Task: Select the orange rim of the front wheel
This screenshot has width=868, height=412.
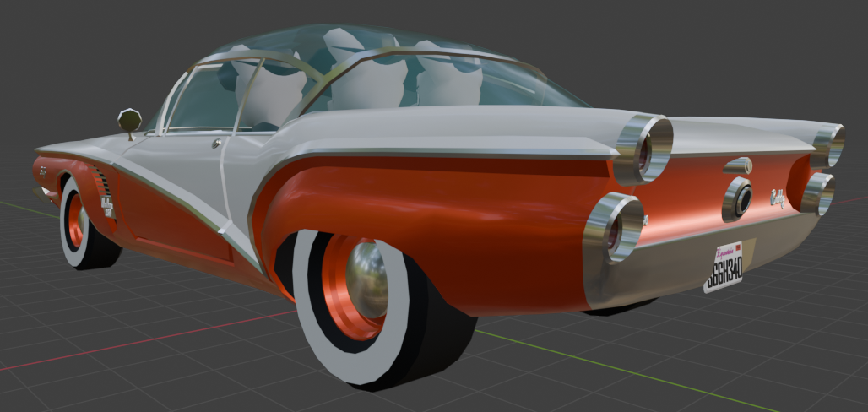Action: (75, 220)
